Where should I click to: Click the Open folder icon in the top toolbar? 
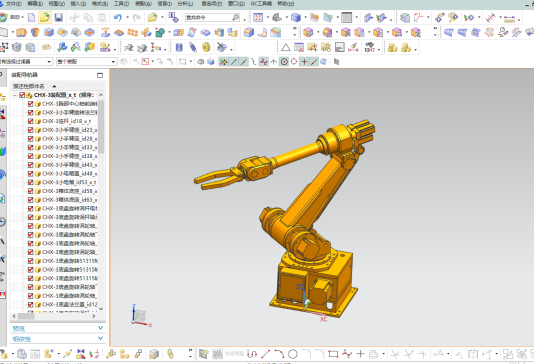click(45, 17)
